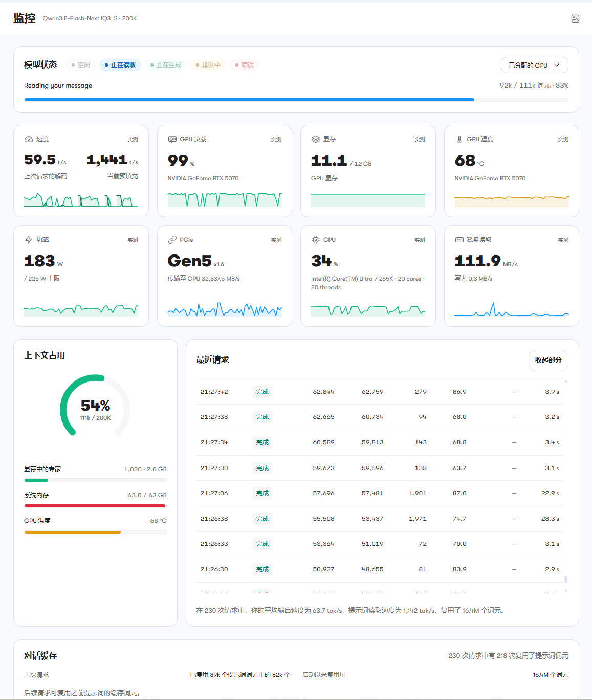Click the lightning icon on 功率 card

pos(29,240)
